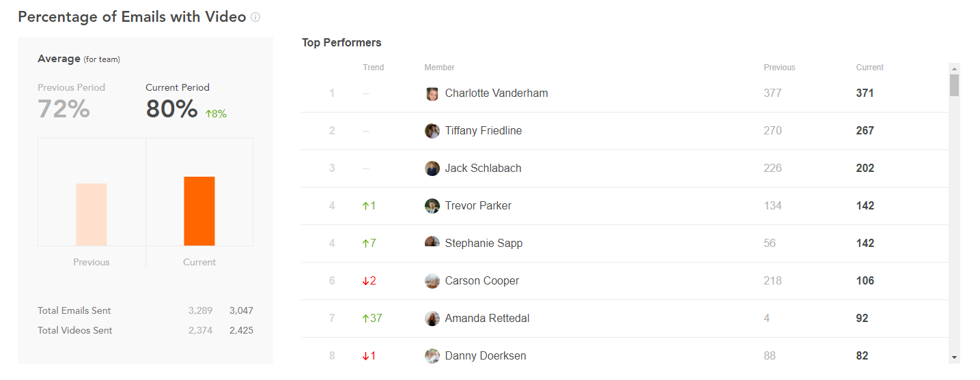
Task: Click the Top Performers scrollbar thumb
Action: (x=954, y=85)
